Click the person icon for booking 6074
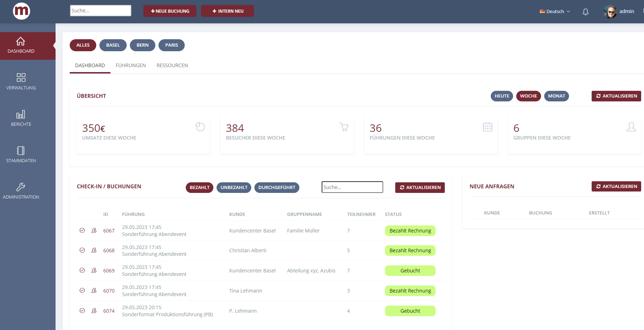 click(94, 311)
